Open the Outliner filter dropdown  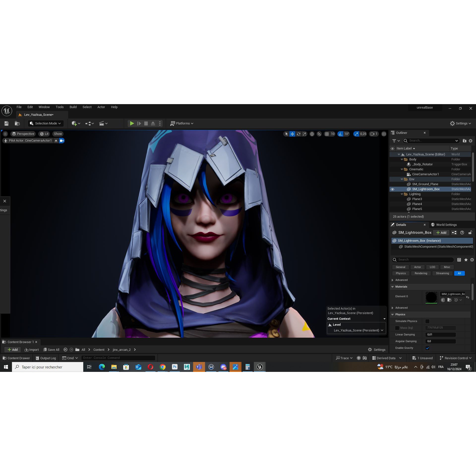396,141
